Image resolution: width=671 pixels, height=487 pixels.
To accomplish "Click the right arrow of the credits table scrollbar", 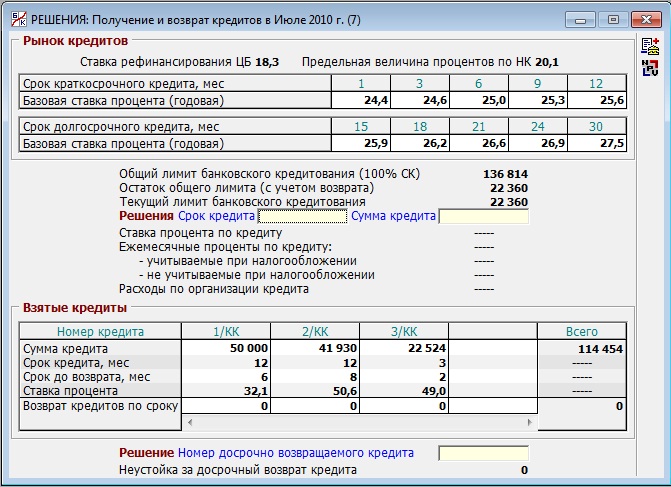I will 529,422.
